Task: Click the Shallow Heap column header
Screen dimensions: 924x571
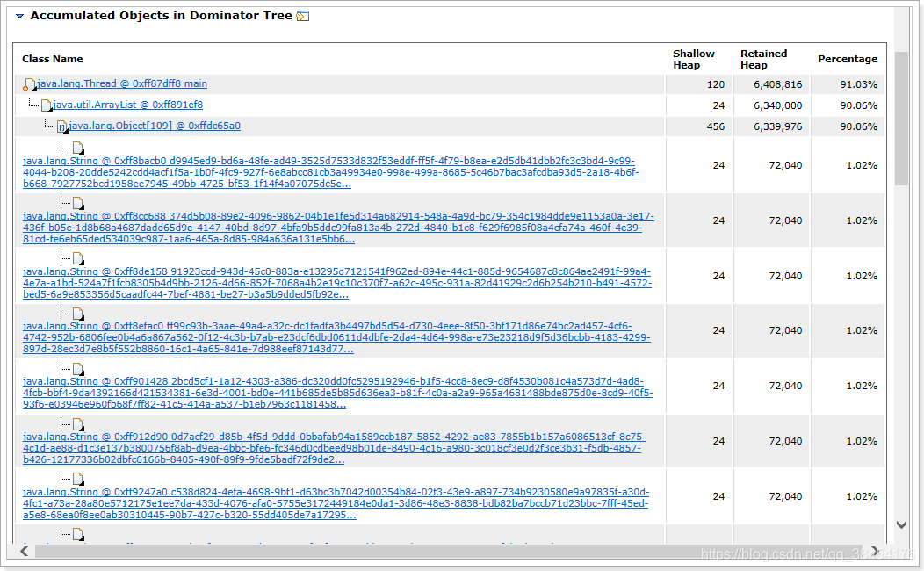Action: pos(694,59)
